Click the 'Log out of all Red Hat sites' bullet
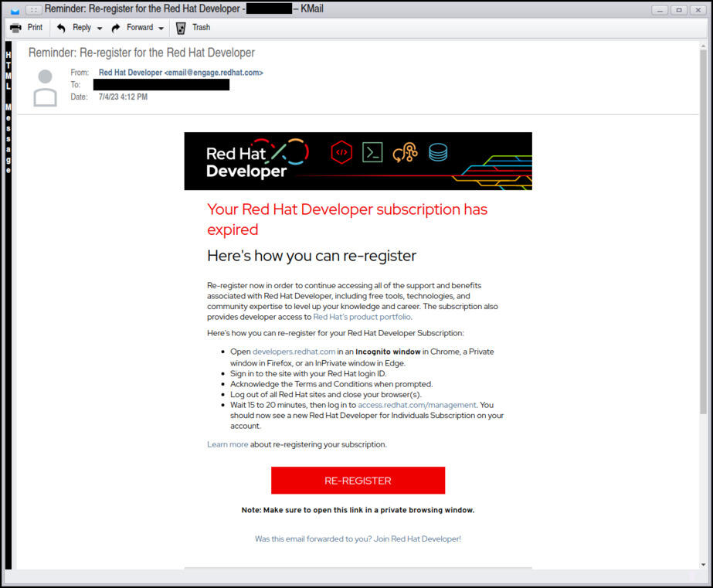 pyautogui.click(x=326, y=395)
